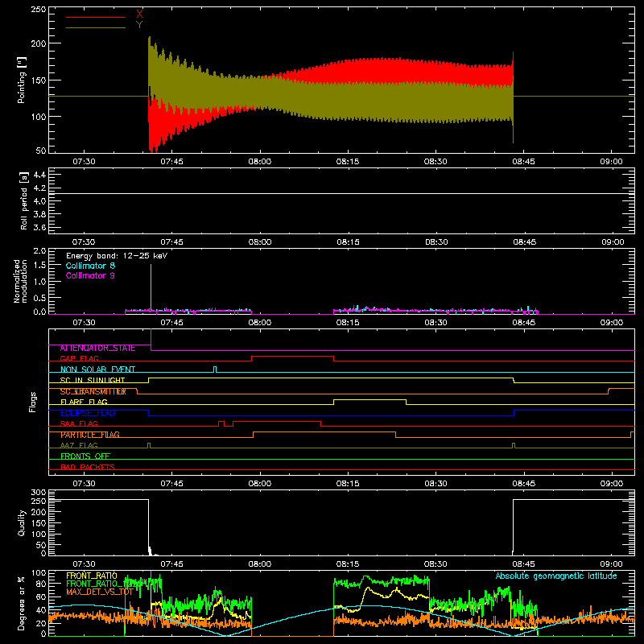This screenshot has width=644, height=644.
Task: Click the A2Z_FLAG label
Action: (x=79, y=446)
